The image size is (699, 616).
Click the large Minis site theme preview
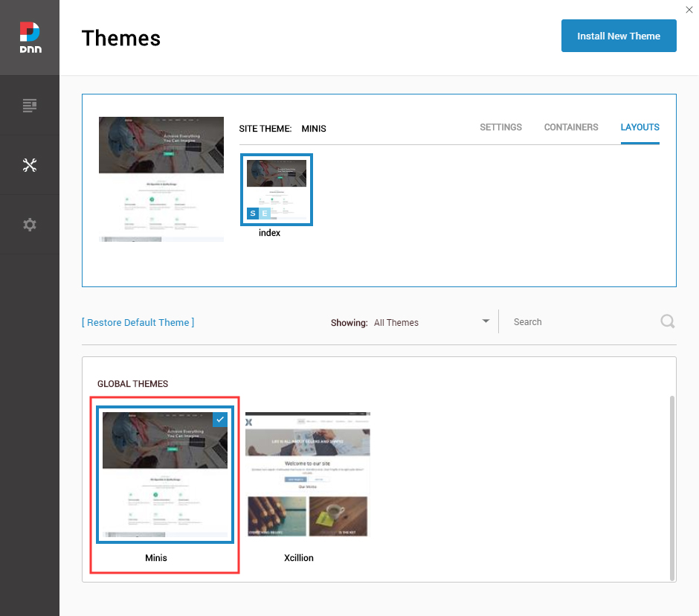tap(161, 179)
